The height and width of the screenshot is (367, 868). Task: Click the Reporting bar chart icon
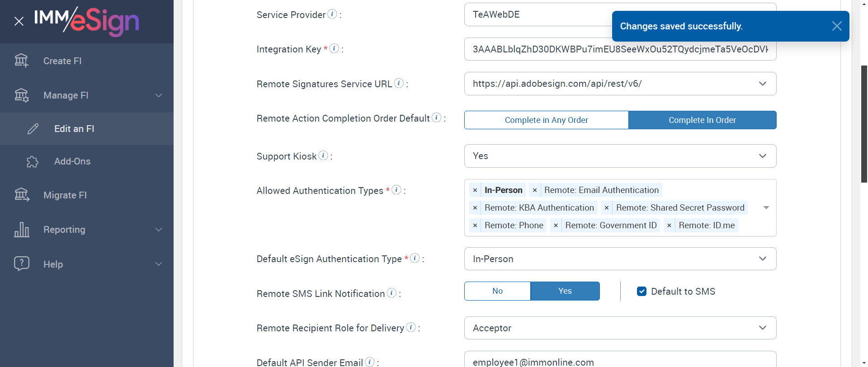click(x=21, y=230)
